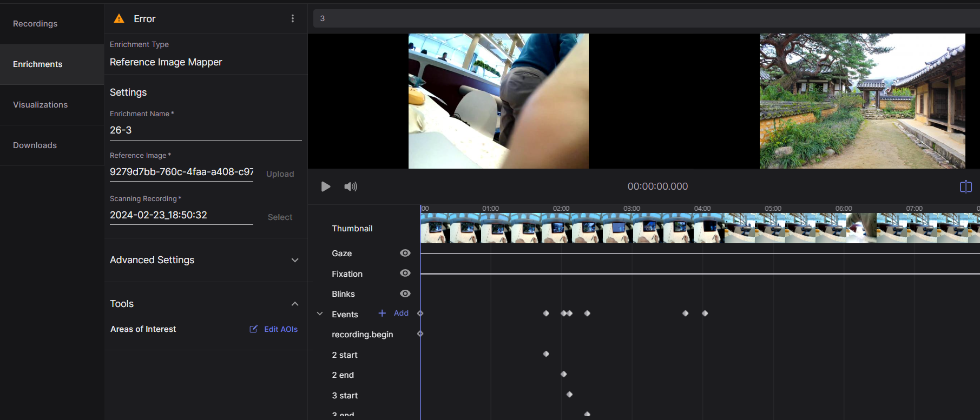The width and height of the screenshot is (980, 420).
Task: Click the timecode 00:00:00.000
Action: 657,186
